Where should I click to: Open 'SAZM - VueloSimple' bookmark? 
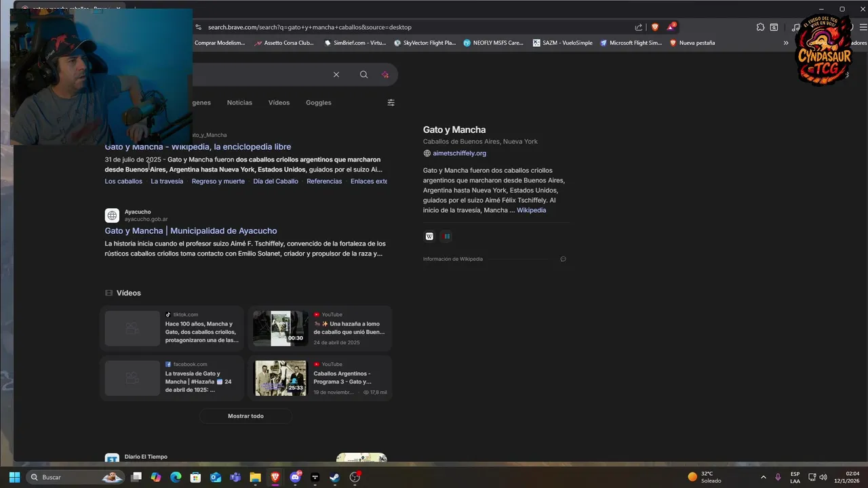(x=563, y=43)
